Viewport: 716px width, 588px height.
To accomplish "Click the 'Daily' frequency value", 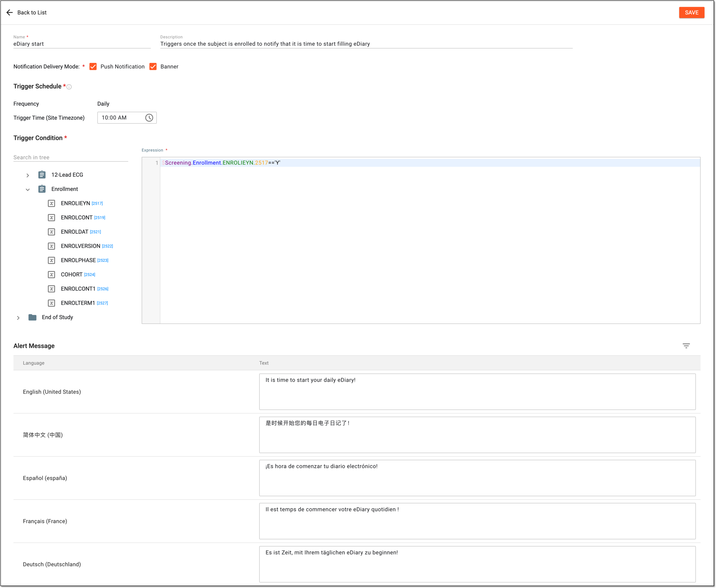I will [x=103, y=104].
